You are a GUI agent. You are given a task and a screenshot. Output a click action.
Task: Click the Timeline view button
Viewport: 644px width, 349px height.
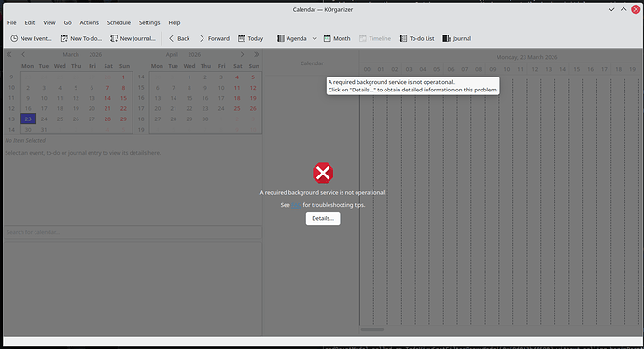click(375, 38)
